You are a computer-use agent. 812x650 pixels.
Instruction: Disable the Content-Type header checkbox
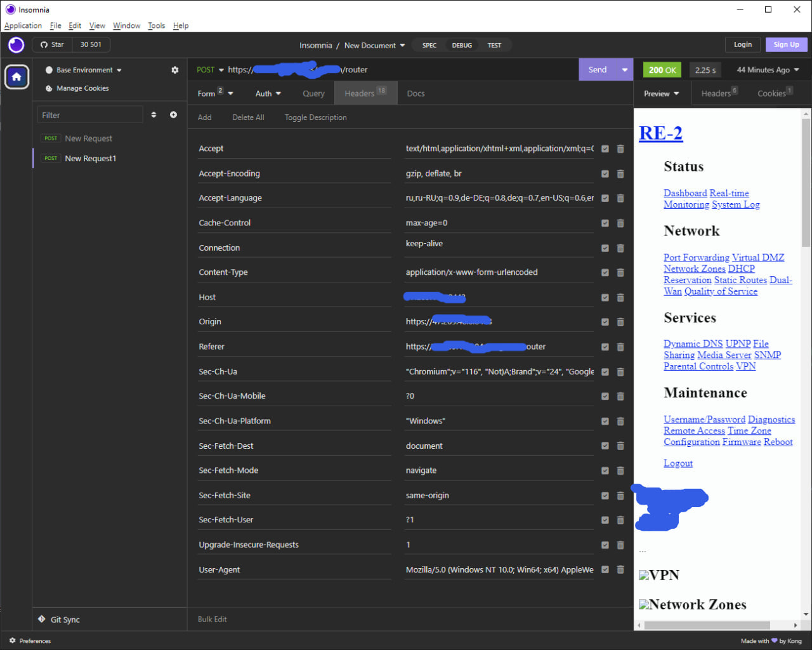click(x=605, y=272)
